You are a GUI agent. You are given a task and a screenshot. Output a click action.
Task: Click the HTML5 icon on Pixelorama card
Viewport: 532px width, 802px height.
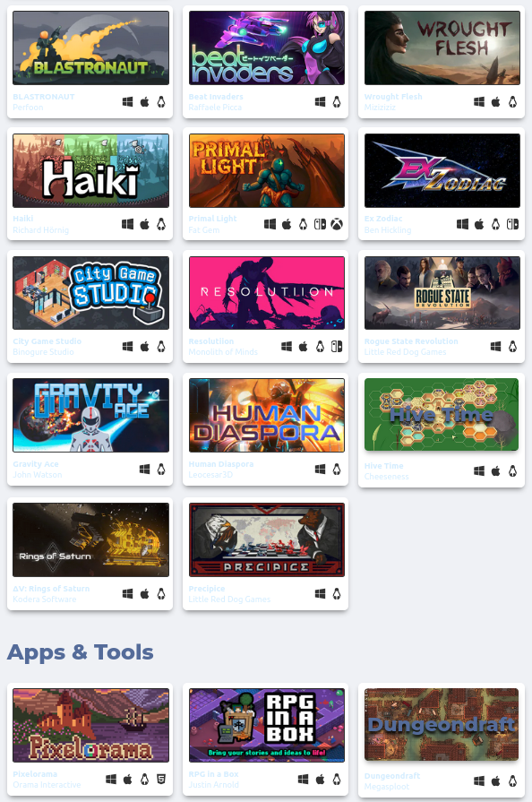click(161, 779)
